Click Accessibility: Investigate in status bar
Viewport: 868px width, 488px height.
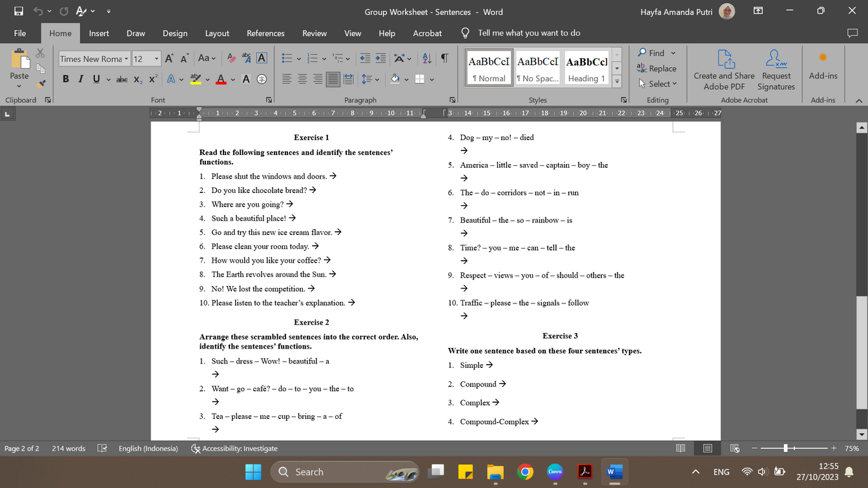(x=234, y=448)
